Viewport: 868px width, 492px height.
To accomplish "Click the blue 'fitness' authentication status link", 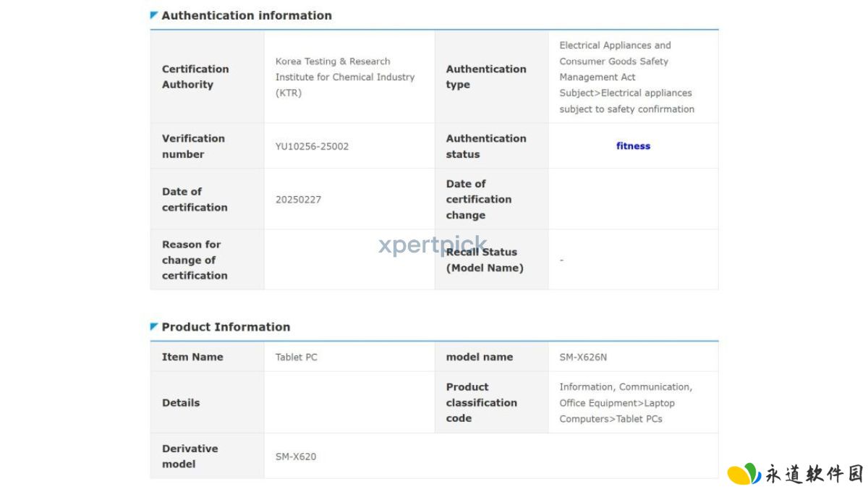I will point(633,145).
